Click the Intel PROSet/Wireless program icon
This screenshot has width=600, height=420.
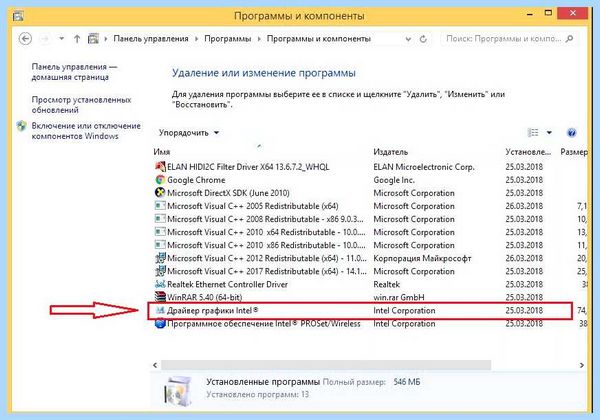tap(160, 324)
